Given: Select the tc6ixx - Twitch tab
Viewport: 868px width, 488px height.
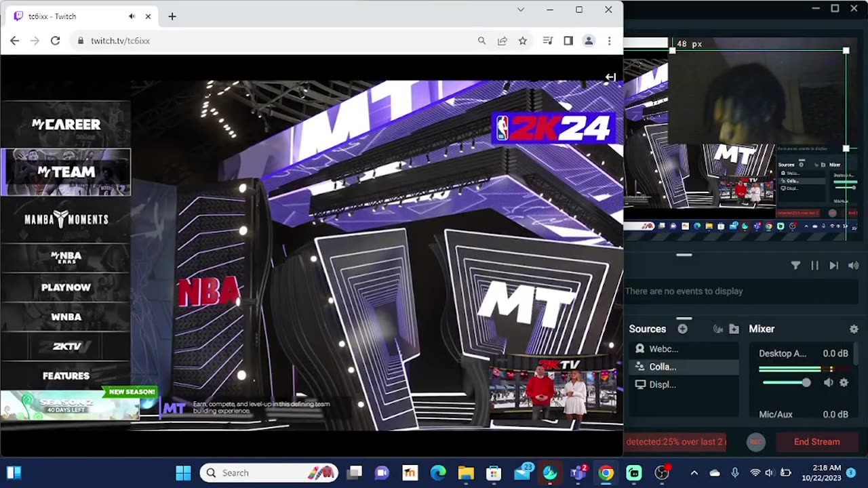Looking at the screenshot, I should tap(81, 16).
